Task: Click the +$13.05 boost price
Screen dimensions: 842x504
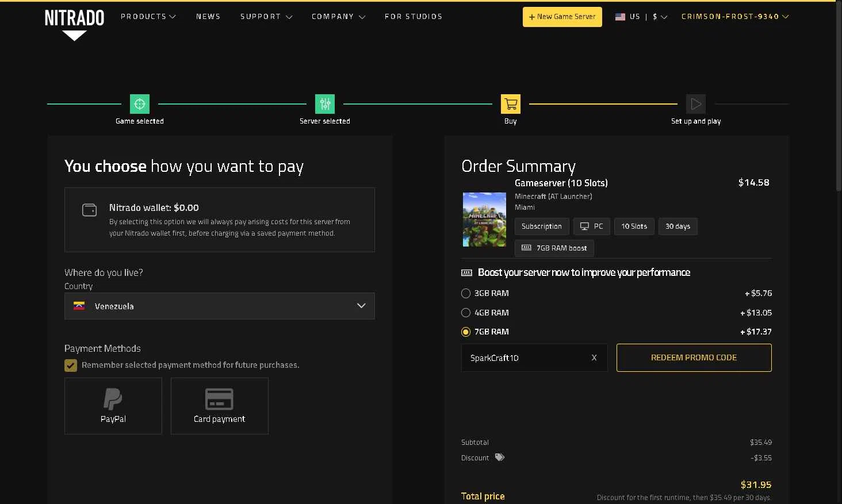Action: (756, 313)
